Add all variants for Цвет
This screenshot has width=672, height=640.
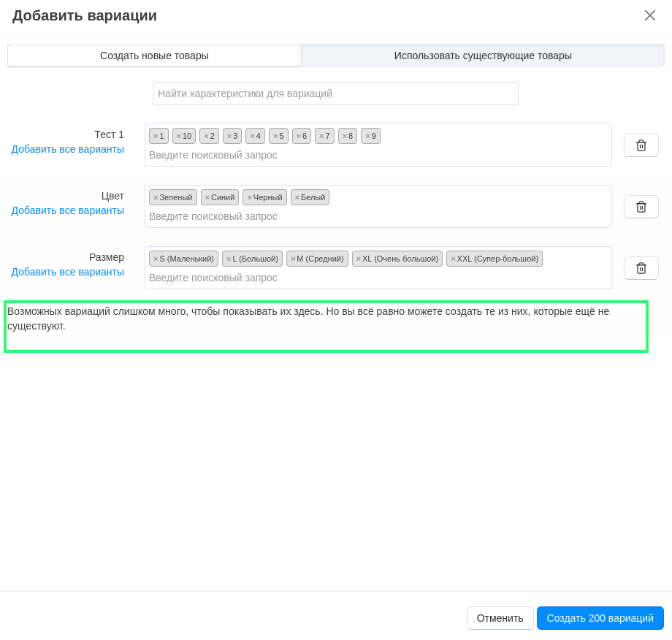point(67,210)
